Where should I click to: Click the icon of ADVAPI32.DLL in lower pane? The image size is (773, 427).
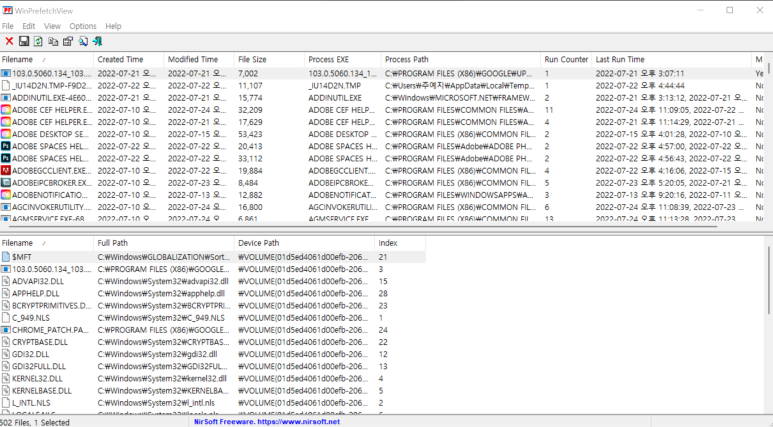(5, 282)
